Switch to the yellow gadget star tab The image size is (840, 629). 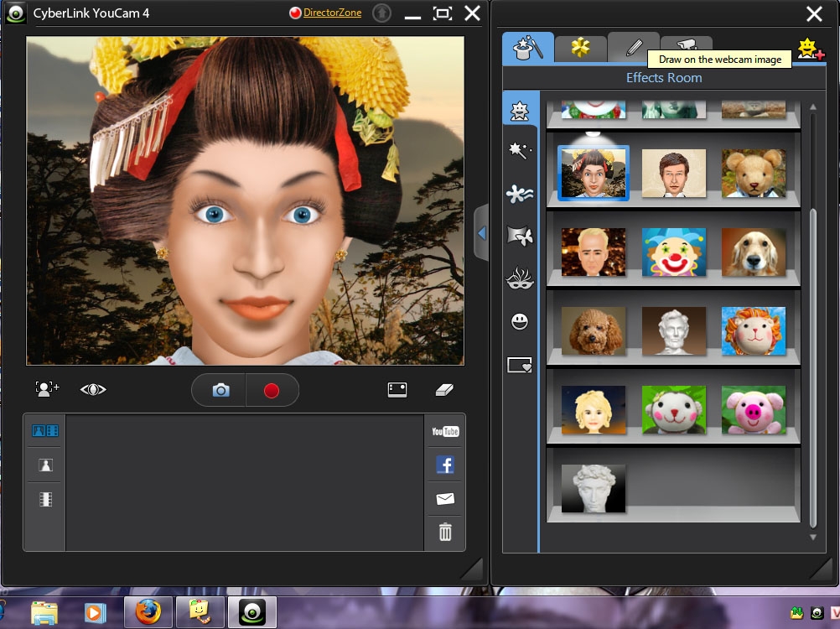point(580,47)
